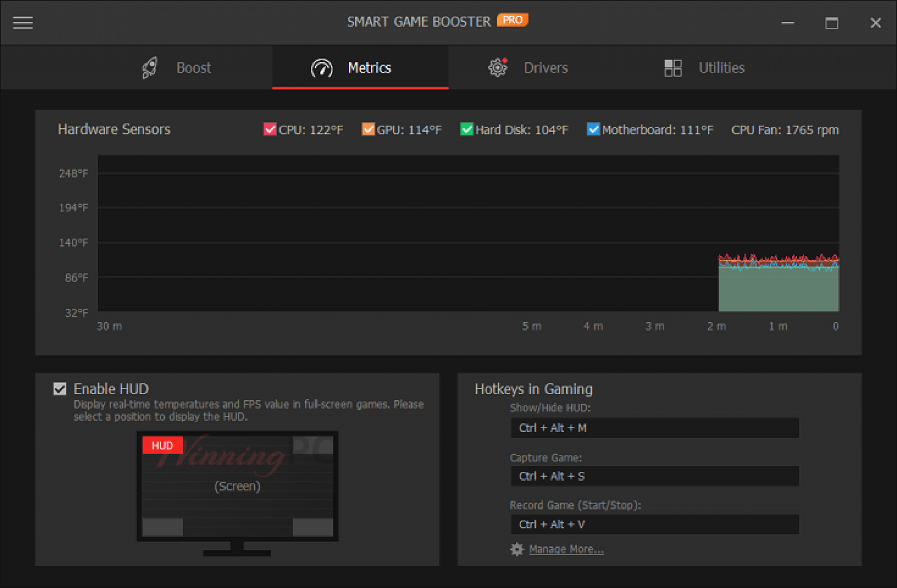The image size is (897, 588).
Task: Open the Manage More link
Action: (566, 549)
